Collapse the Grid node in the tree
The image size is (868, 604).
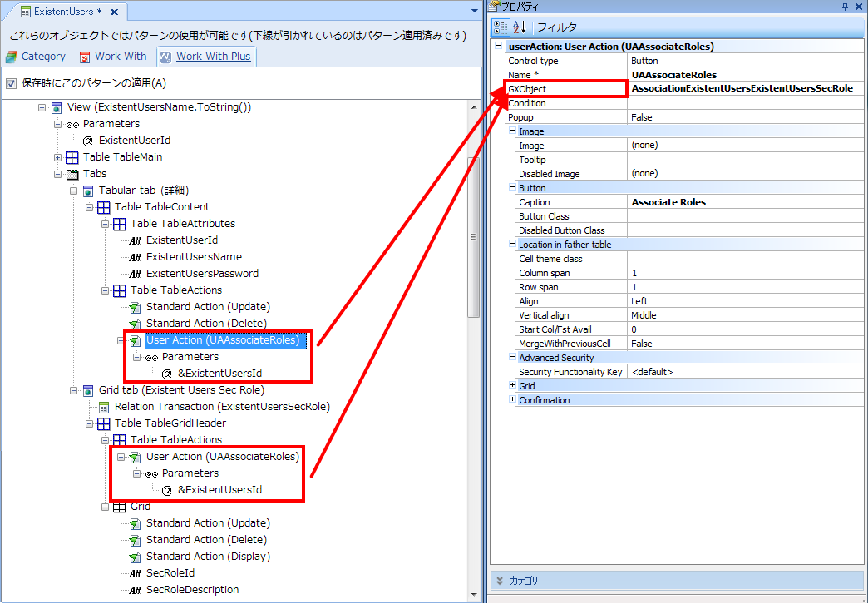pos(105,507)
